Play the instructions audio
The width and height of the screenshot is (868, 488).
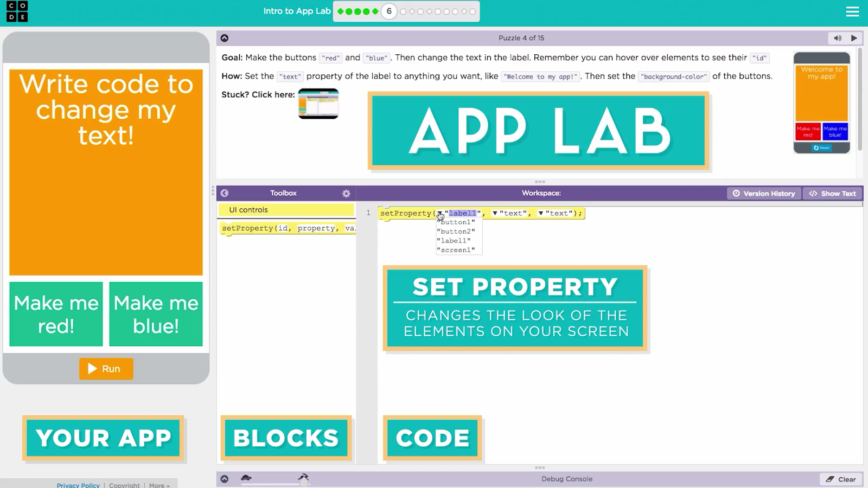[854, 38]
